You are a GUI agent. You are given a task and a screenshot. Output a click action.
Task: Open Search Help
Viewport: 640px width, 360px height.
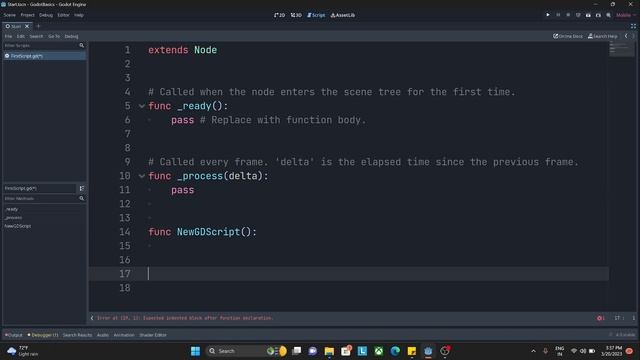602,36
